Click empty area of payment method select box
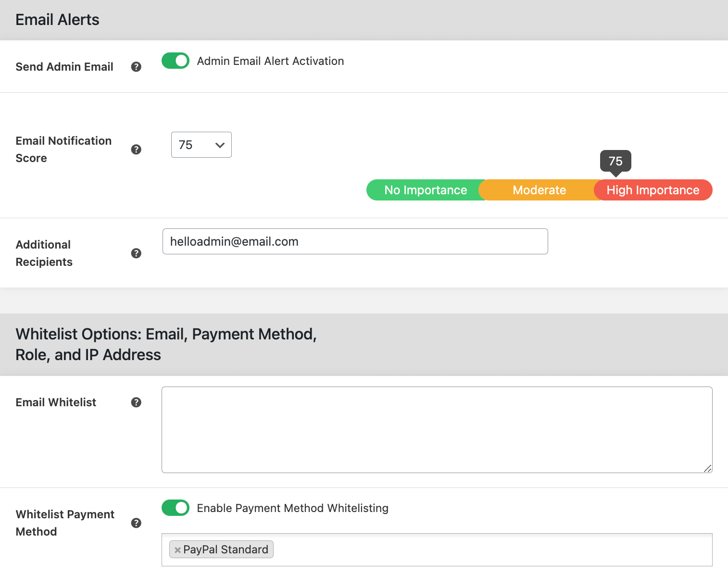 [481, 550]
